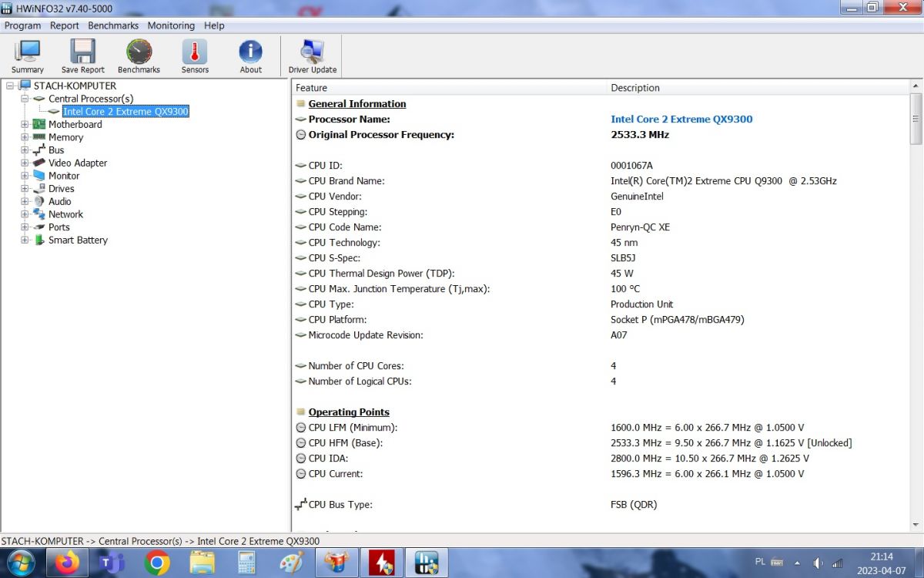924x578 pixels.
Task: Select the CPU Code Name row
Action: [601, 227]
